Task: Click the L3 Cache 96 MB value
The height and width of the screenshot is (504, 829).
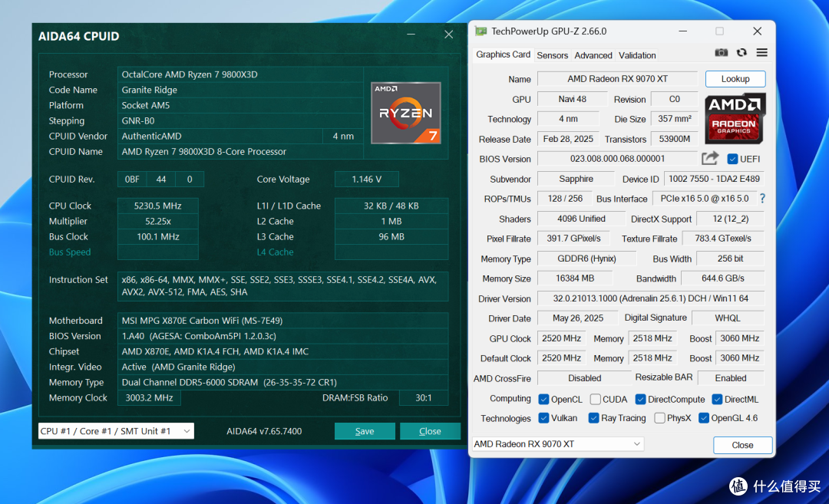Action: tap(391, 237)
